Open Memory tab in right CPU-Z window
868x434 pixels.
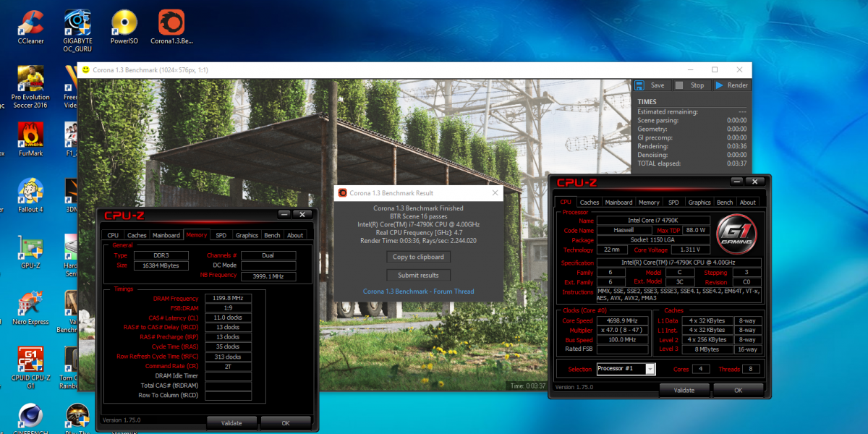point(649,203)
